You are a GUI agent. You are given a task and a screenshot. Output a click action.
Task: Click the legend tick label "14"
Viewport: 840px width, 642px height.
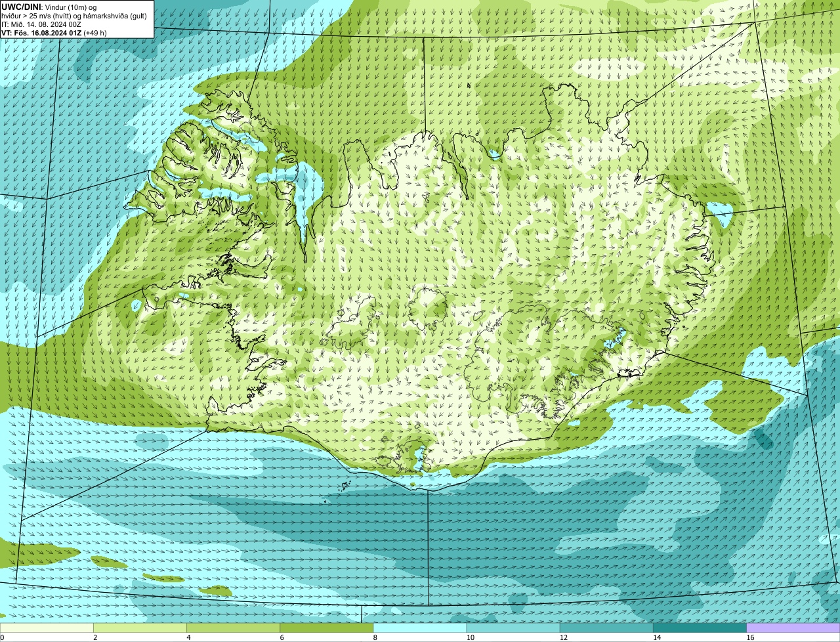656,637
